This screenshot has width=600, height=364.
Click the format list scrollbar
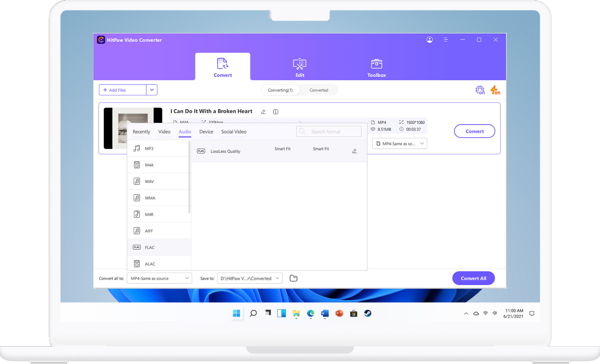(189, 177)
